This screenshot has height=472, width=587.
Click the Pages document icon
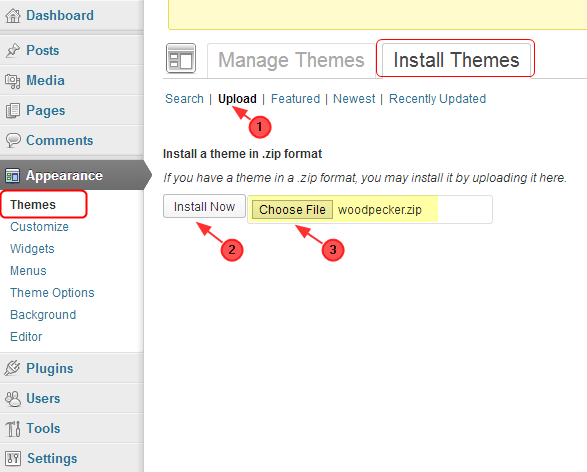point(13,111)
